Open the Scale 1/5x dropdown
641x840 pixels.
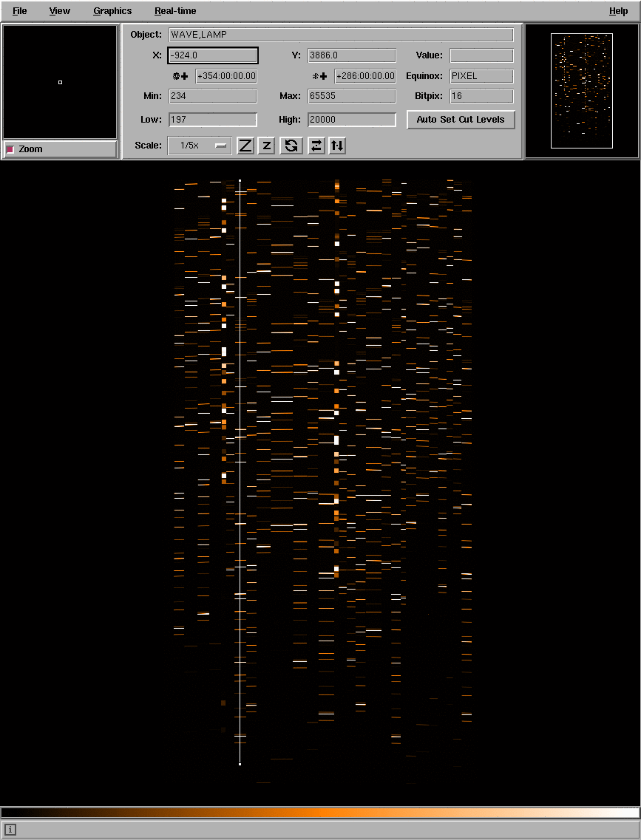200,146
